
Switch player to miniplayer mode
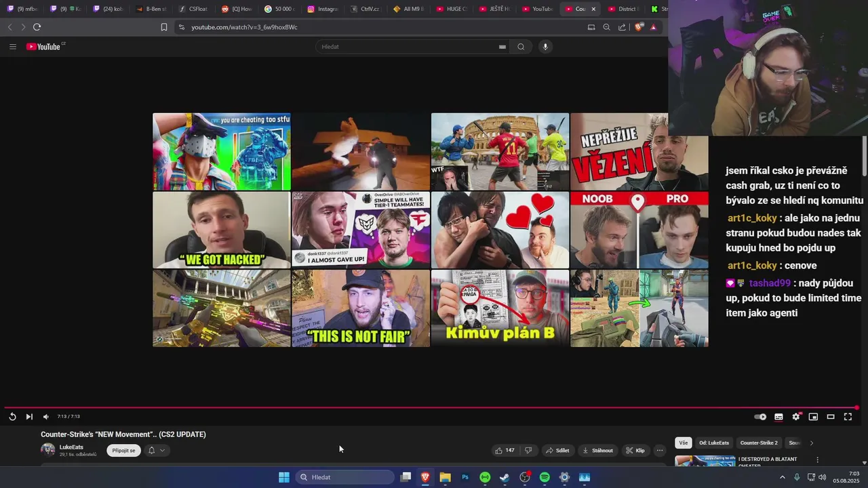pos(813,417)
